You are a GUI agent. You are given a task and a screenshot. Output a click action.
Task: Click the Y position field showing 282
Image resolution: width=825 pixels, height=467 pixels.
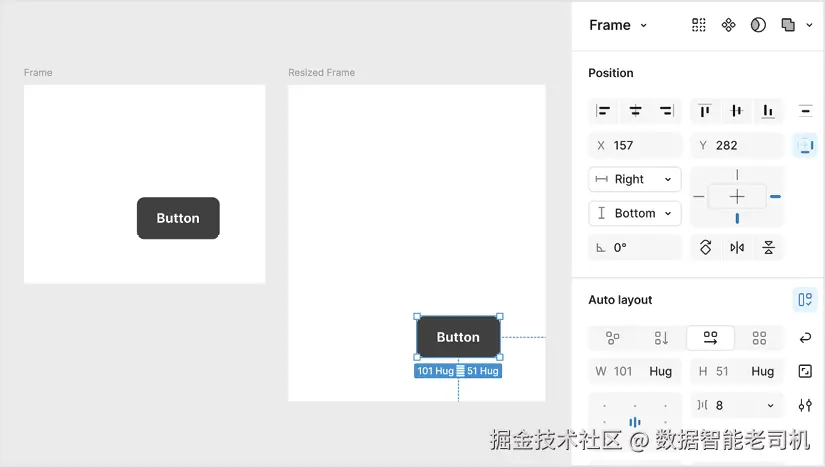click(x=737, y=145)
